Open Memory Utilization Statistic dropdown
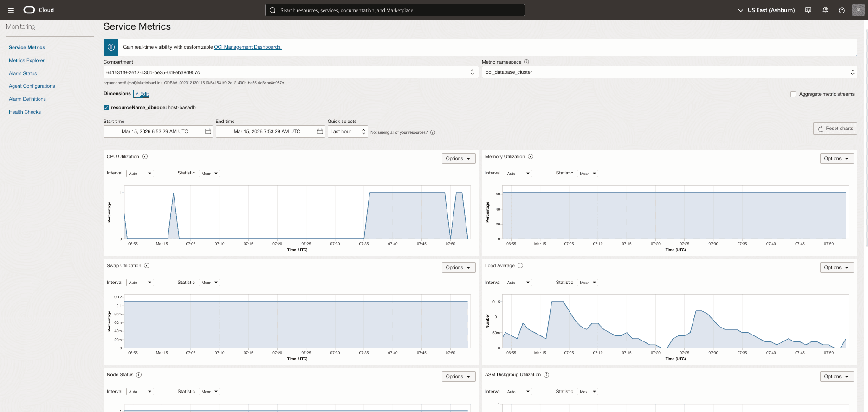Image resolution: width=868 pixels, height=412 pixels. coord(588,174)
